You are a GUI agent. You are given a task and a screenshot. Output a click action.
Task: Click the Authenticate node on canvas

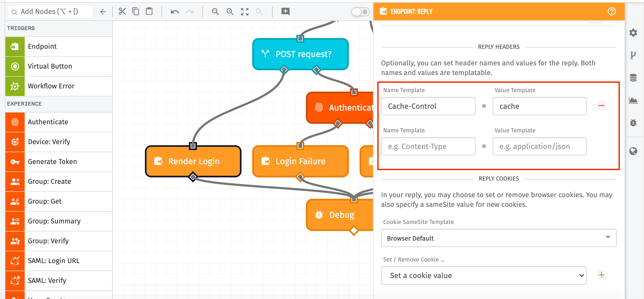[x=340, y=108]
